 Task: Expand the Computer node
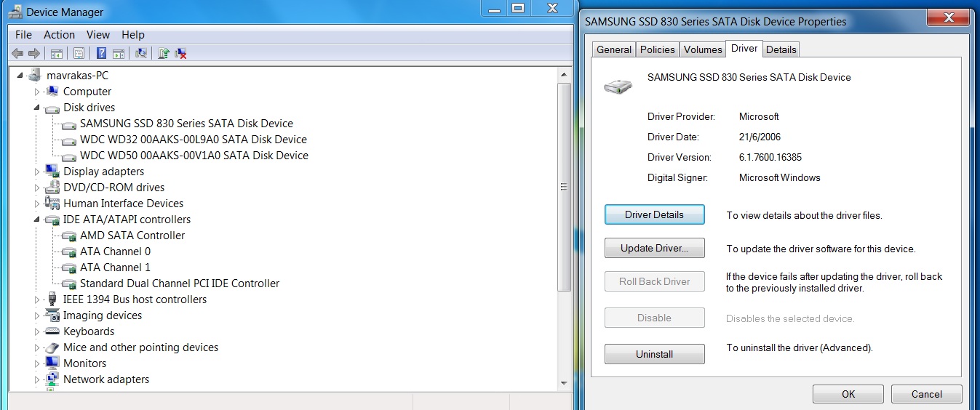coord(37,92)
